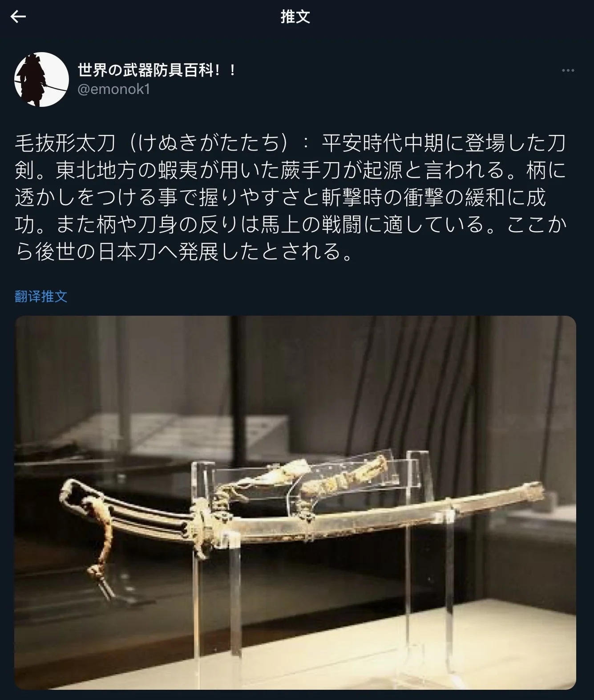Click the sword guard fitting in photo
Screen dimensions: 594x700
point(202,529)
